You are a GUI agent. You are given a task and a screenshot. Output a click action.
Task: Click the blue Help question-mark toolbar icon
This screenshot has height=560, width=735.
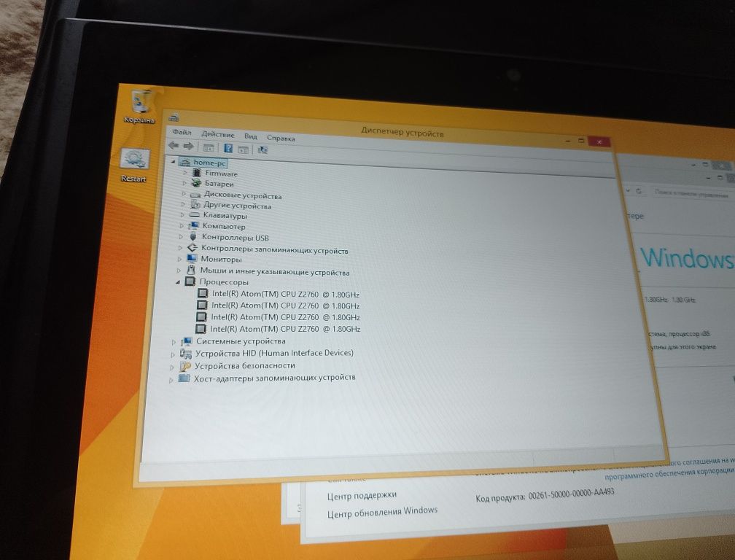coord(228,149)
